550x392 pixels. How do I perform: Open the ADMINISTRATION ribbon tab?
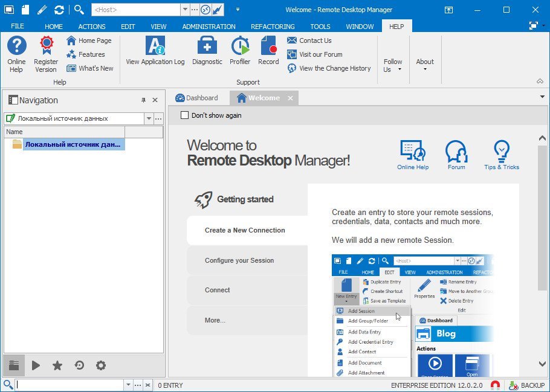point(209,26)
